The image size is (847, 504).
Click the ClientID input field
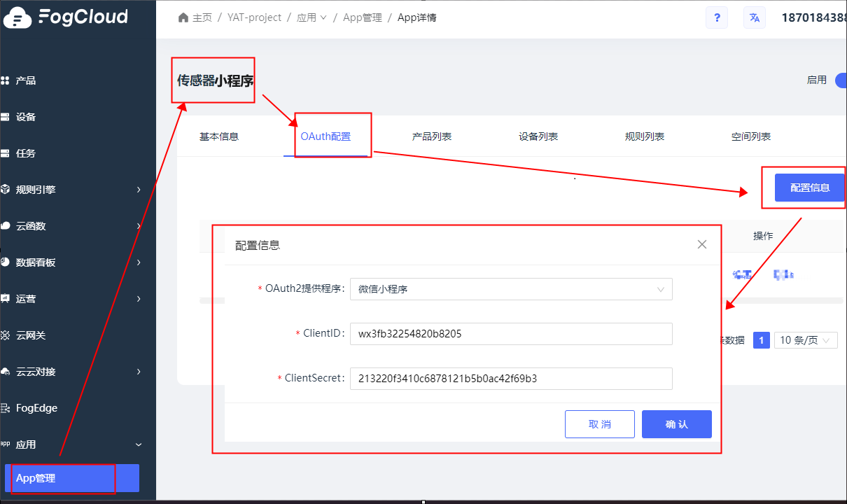click(511, 334)
